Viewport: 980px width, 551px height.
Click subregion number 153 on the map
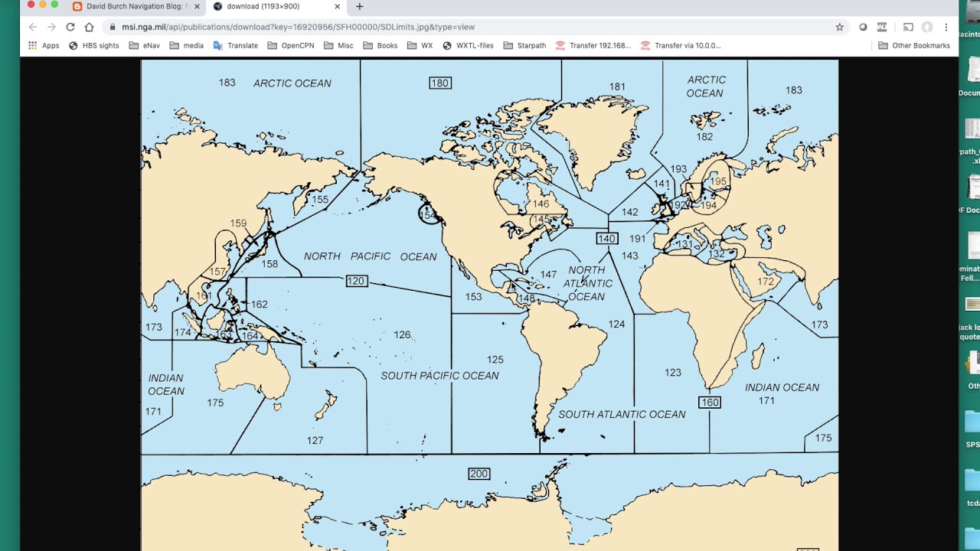473,296
